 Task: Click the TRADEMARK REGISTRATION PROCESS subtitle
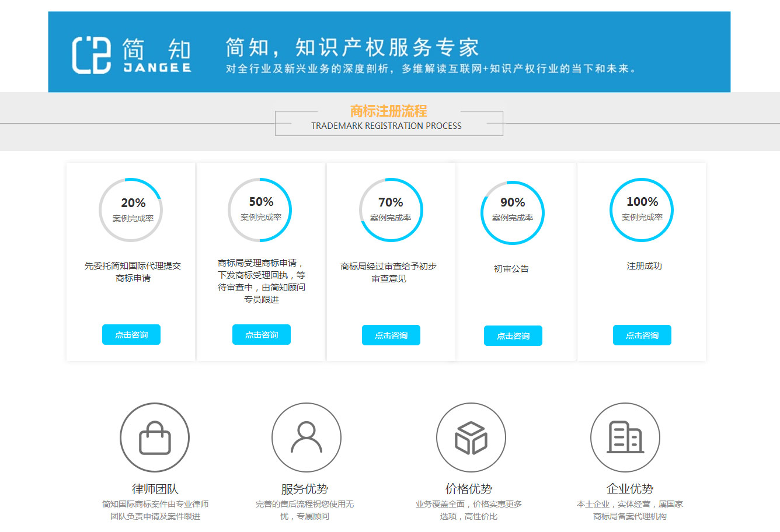point(386,126)
